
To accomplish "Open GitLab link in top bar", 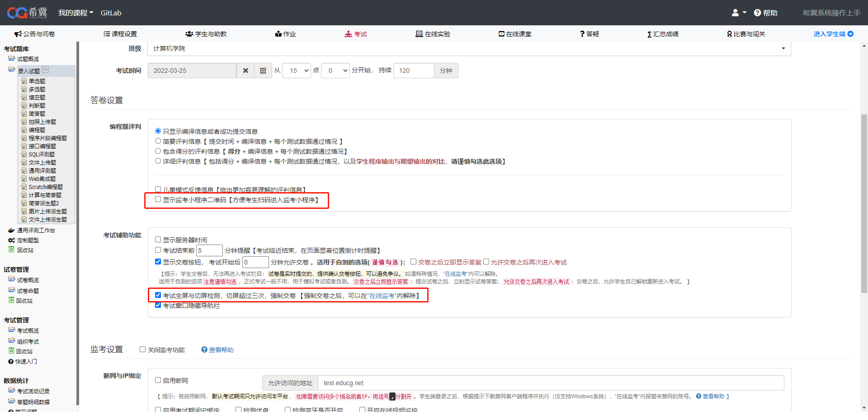I will 111,13.
